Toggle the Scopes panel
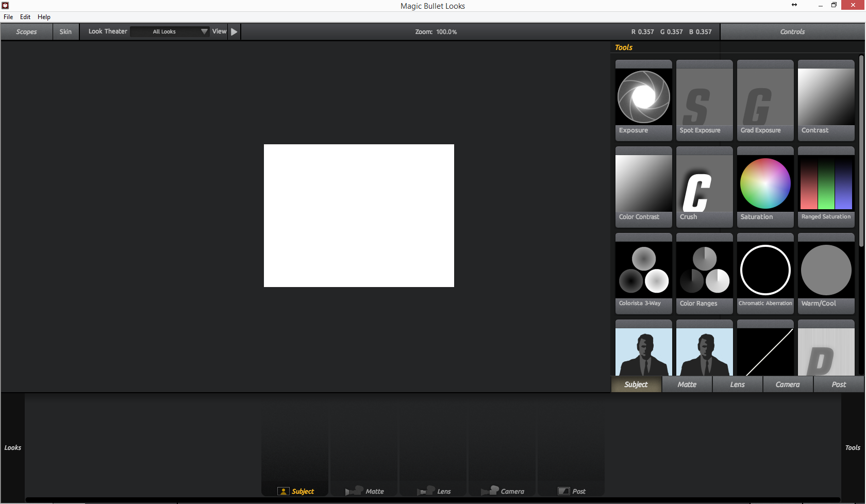The image size is (866, 504). 26,32
